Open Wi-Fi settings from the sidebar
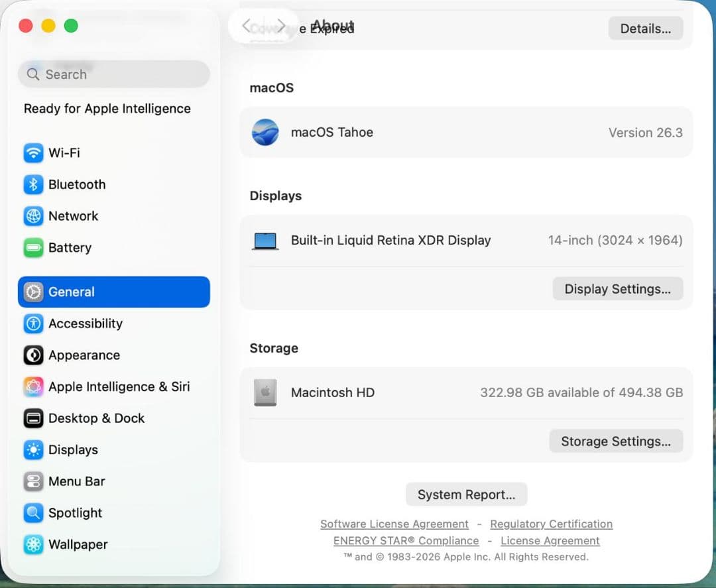The height and width of the screenshot is (588, 716). tap(33, 152)
